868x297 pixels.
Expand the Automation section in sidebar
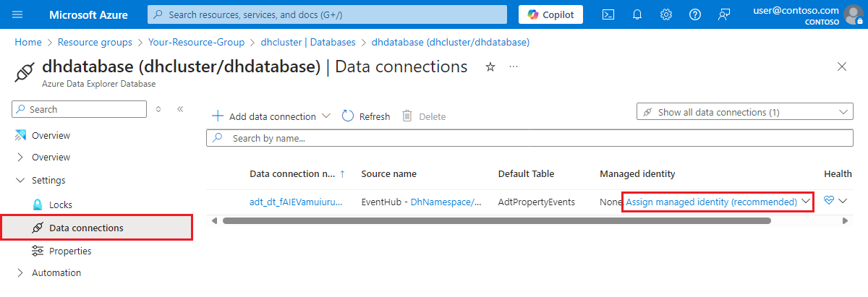click(20, 273)
